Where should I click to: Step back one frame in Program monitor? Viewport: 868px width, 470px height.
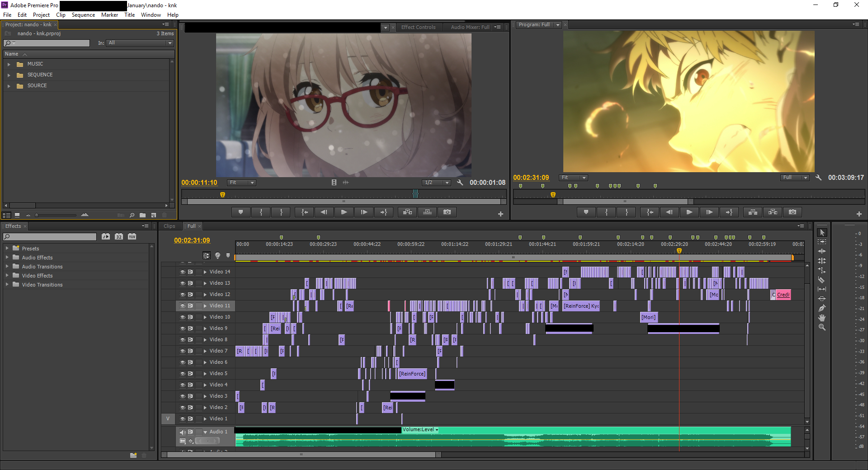click(x=670, y=212)
